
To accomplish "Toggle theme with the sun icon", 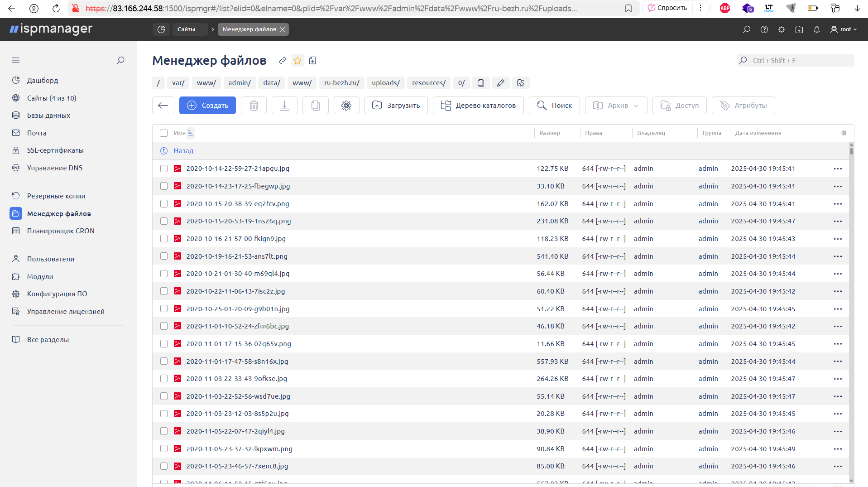I will pyautogui.click(x=782, y=29).
